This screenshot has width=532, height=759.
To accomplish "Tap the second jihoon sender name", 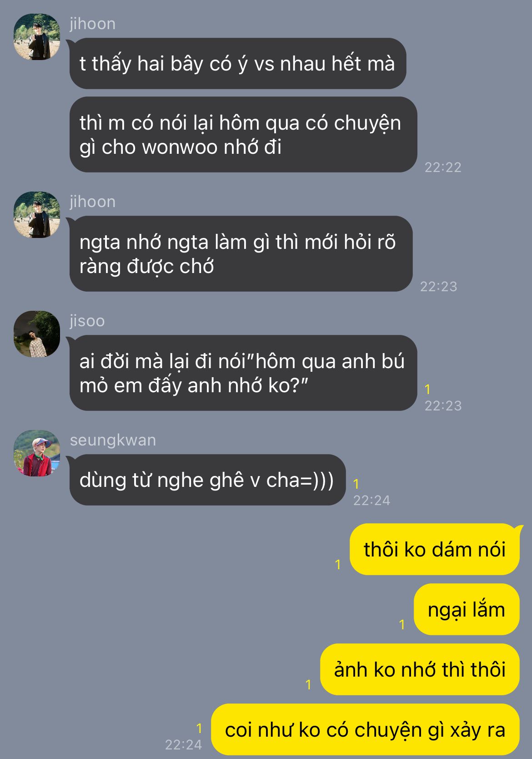I will (x=93, y=202).
